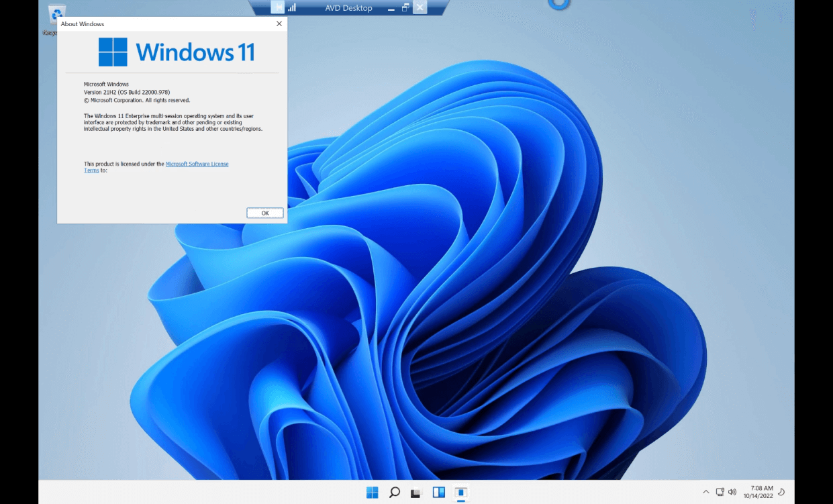This screenshot has height=504, width=833.
Task: Show hidden icons with the tray chevron
Action: coord(707,492)
